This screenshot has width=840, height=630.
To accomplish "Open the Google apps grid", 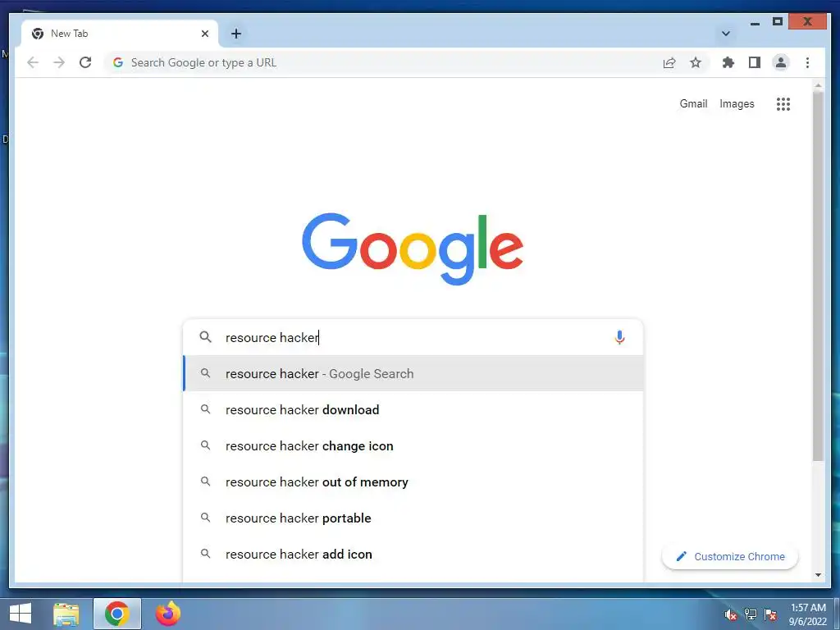I will click(783, 104).
